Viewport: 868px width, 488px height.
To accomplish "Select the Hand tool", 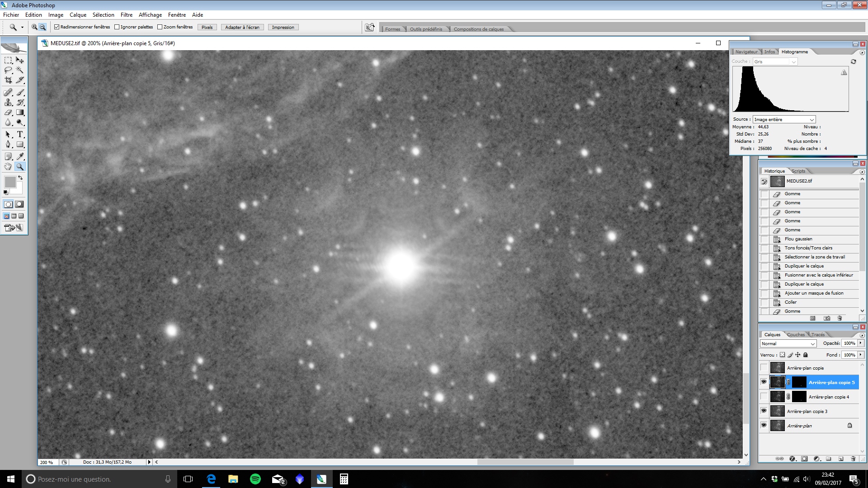I will (8, 167).
